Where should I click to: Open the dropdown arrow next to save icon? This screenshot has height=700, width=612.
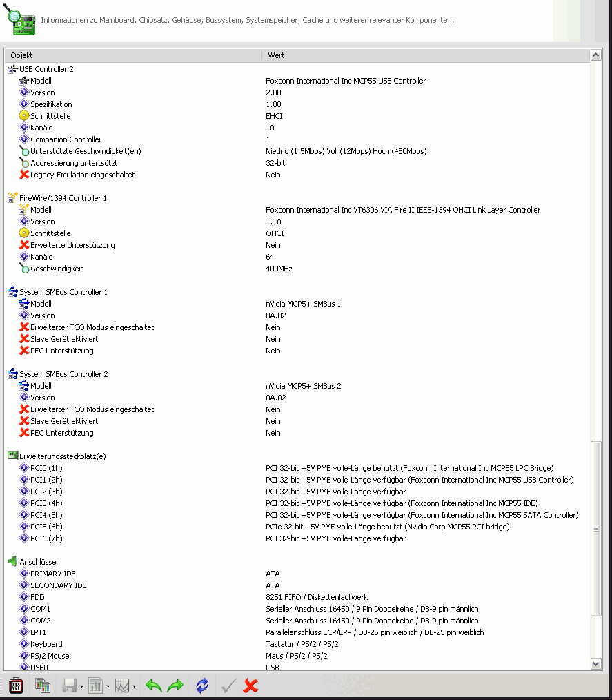pos(81,686)
